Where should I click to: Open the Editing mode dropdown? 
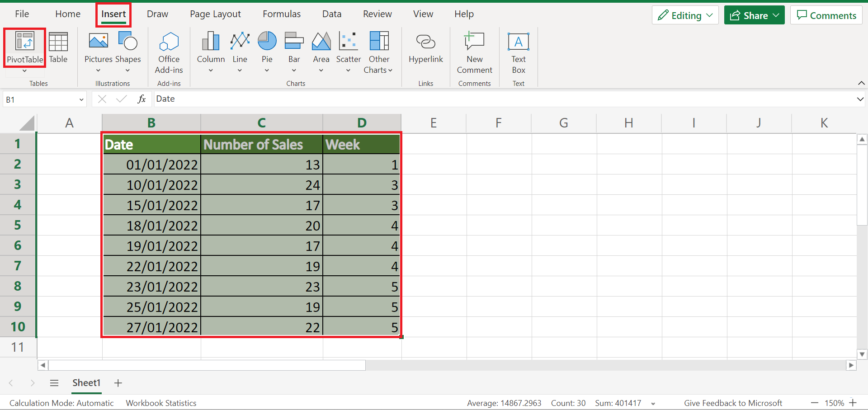[x=685, y=15]
